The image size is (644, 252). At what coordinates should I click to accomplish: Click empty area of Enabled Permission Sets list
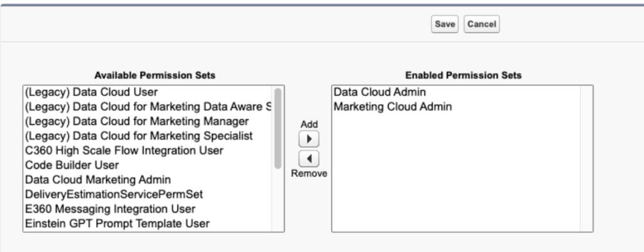pyautogui.click(x=456, y=172)
